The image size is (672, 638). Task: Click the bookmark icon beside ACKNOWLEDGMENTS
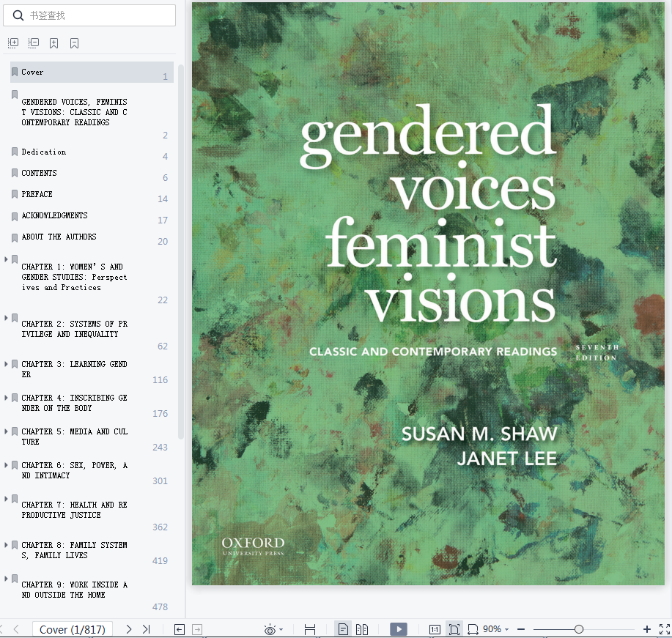15,215
